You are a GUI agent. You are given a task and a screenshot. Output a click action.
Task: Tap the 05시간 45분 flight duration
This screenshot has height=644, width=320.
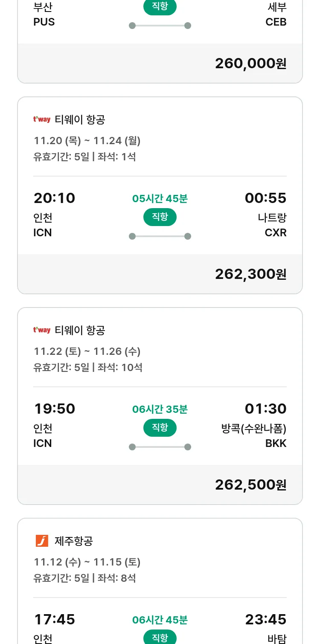tap(160, 199)
